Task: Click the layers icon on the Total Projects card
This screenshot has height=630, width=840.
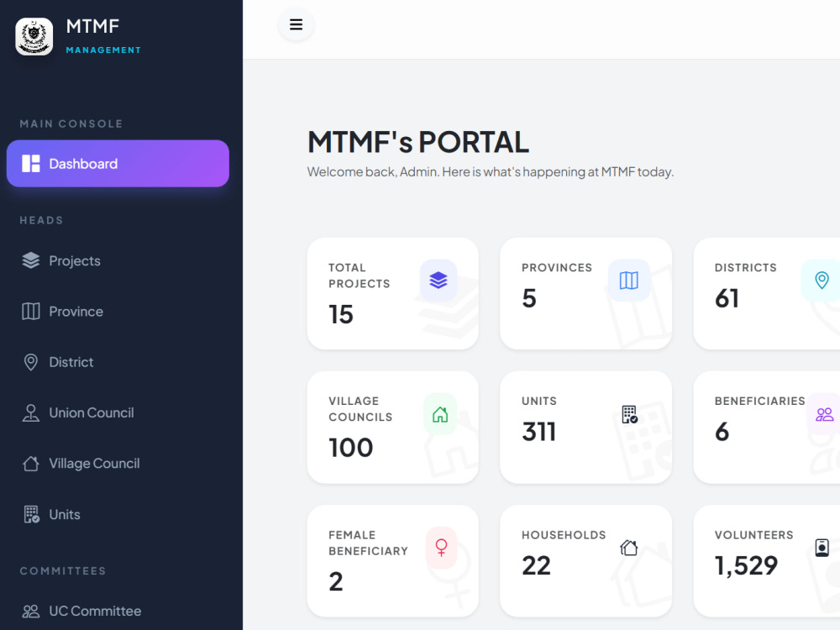Action: click(438, 281)
